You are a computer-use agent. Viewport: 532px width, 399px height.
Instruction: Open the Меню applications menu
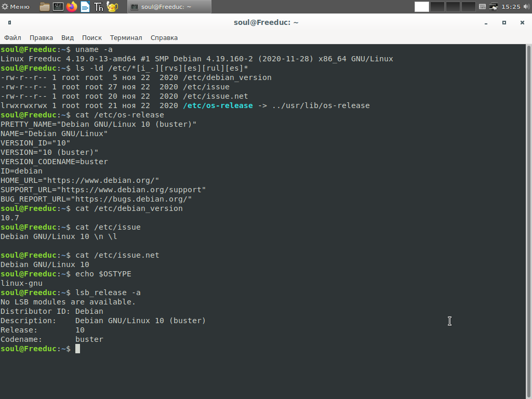[x=16, y=6]
